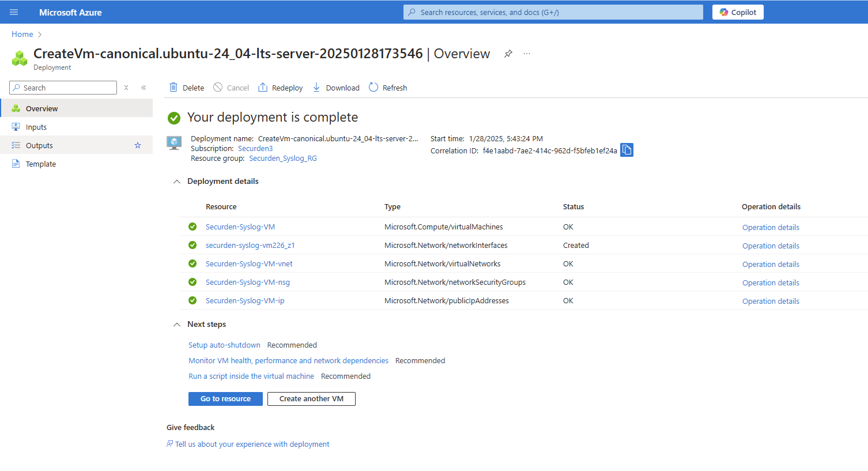868x471 pixels.
Task: Open Copilot assistant
Action: click(x=738, y=12)
